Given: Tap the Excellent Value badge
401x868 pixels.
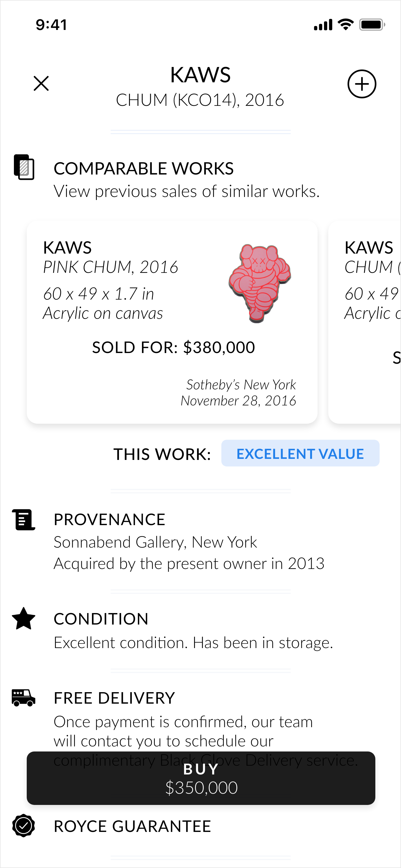Looking at the screenshot, I should pos(300,453).
